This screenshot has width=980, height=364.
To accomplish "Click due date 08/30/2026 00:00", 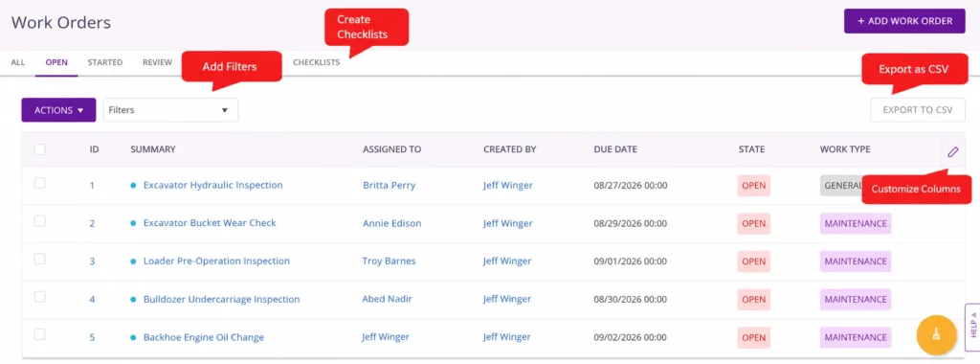I will [x=631, y=300].
